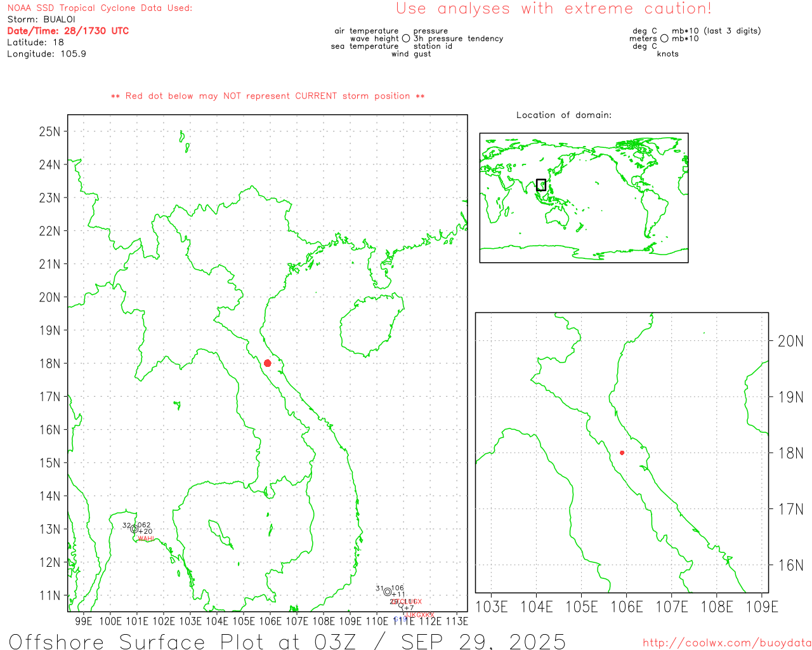
Task: Click the 'Use analyses with extreme caution!' warning
Action: click(x=553, y=9)
